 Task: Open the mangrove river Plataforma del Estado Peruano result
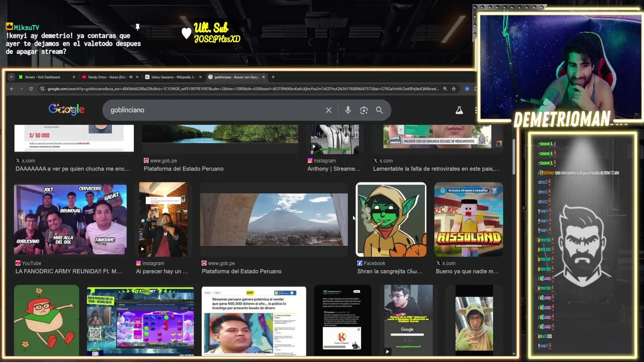(220, 134)
